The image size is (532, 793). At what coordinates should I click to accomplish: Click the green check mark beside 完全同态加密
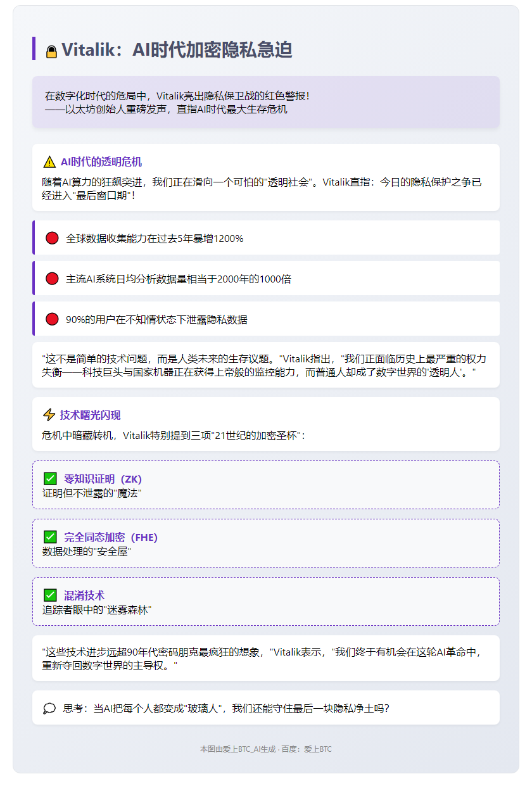[50, 537]
